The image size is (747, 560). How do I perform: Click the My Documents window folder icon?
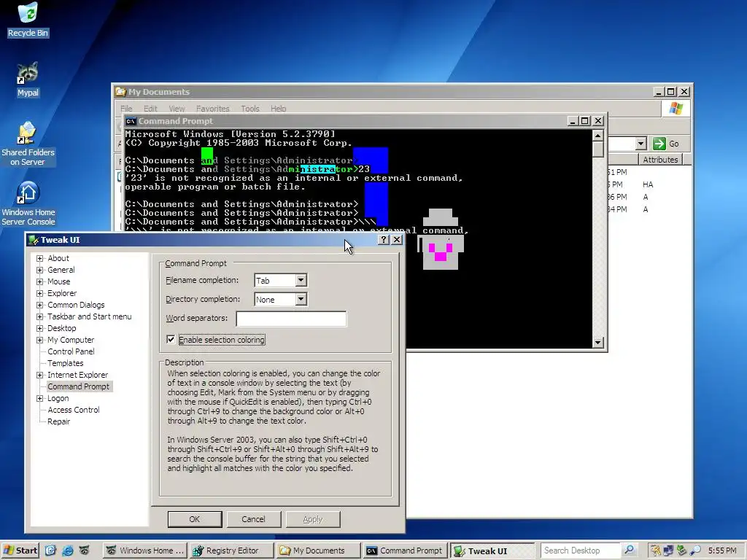tap(120, 92)
